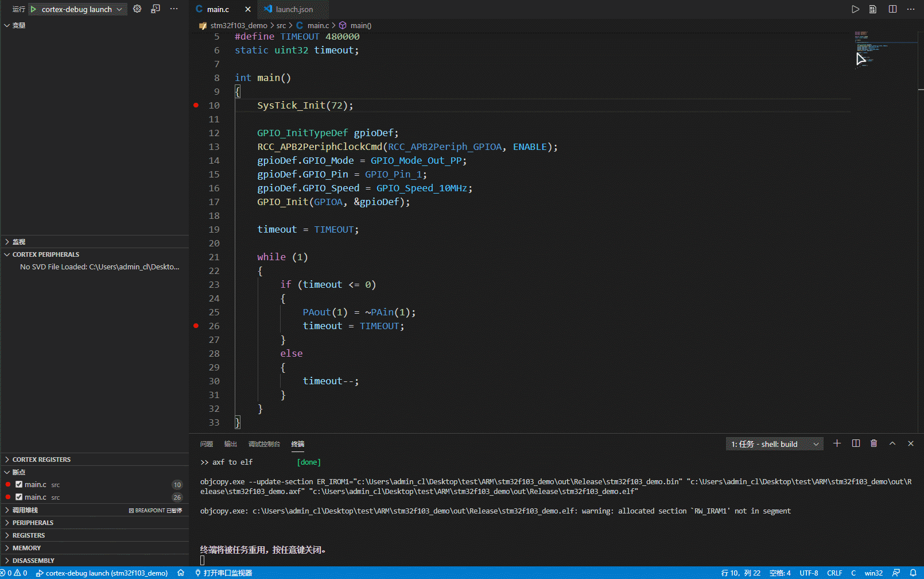Click the UTF-8 encoding indicator
This screenshot has width=924, height=579.
point(809,573)
